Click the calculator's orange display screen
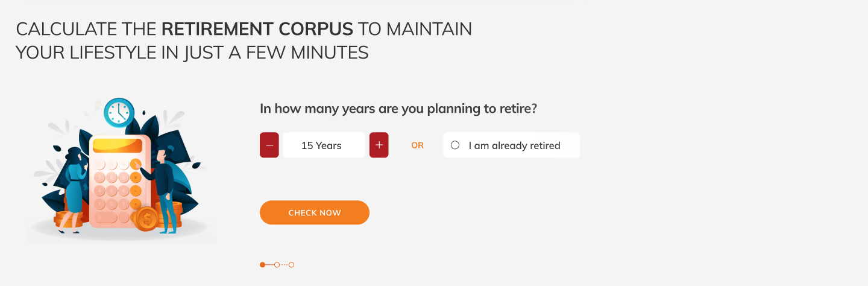The width and height of the screenshot is (868, 286). (x=118, y=145)
